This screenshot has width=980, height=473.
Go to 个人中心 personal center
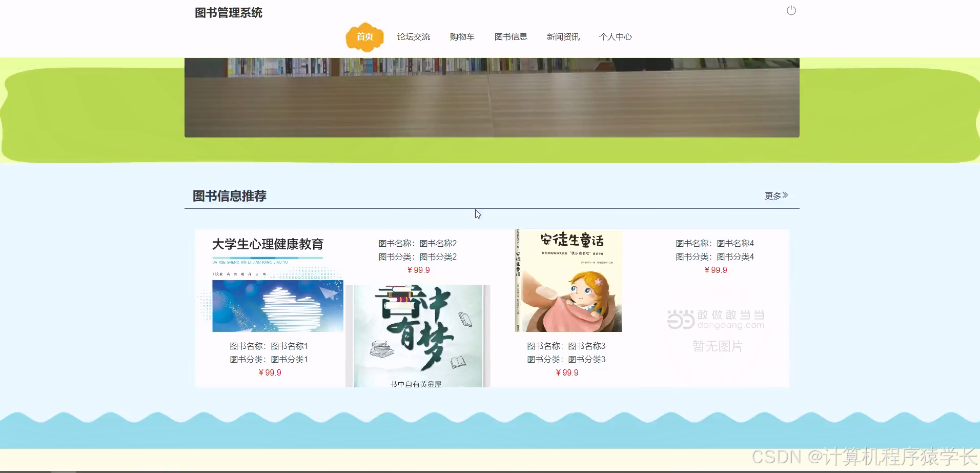616,36
